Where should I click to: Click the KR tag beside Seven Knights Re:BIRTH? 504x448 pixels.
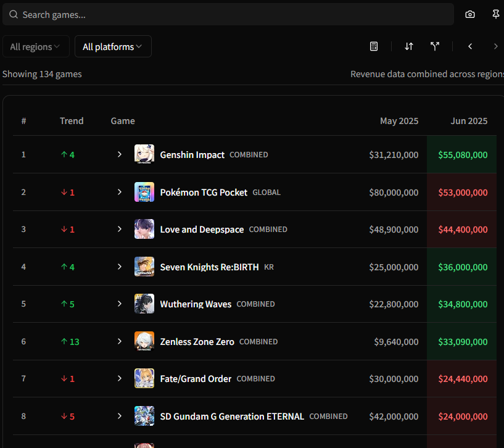[x=269, y=267]
